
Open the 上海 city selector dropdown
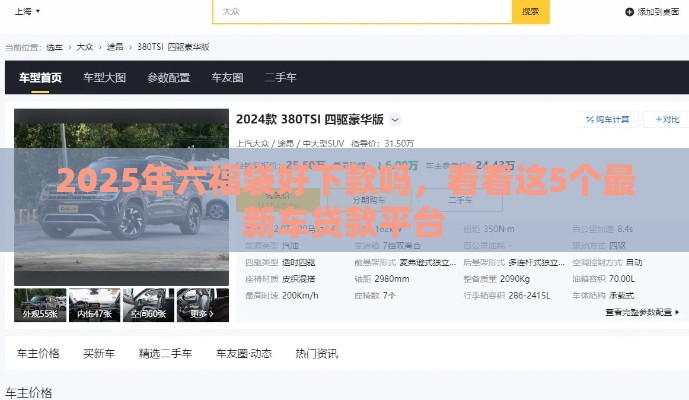27,11
